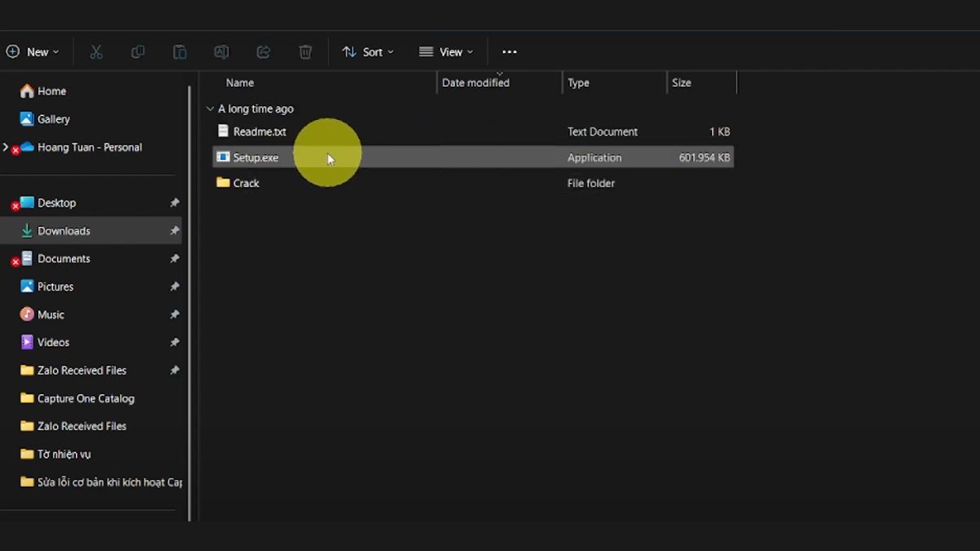Click the Readme.txt document icon
Image resolution: width=980 pixels, height=551 pixels.
pyautogui.click(x=223, y=131)
